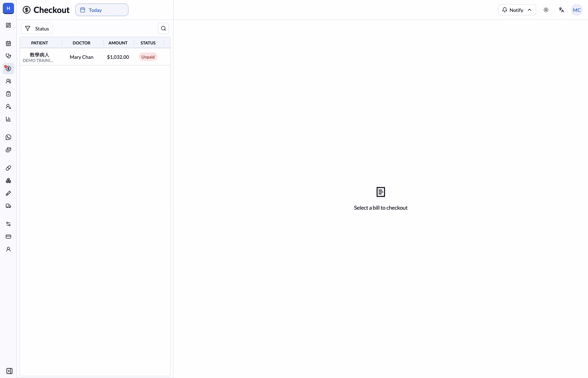Open the MC user avatar menu
The image size is (588, 378).
tap(577, 10)
